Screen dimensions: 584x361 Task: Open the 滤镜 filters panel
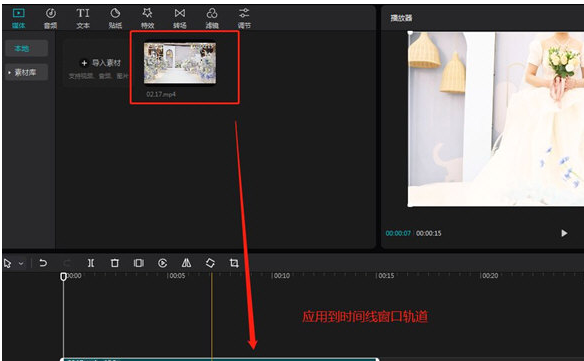tap(212, 18)
